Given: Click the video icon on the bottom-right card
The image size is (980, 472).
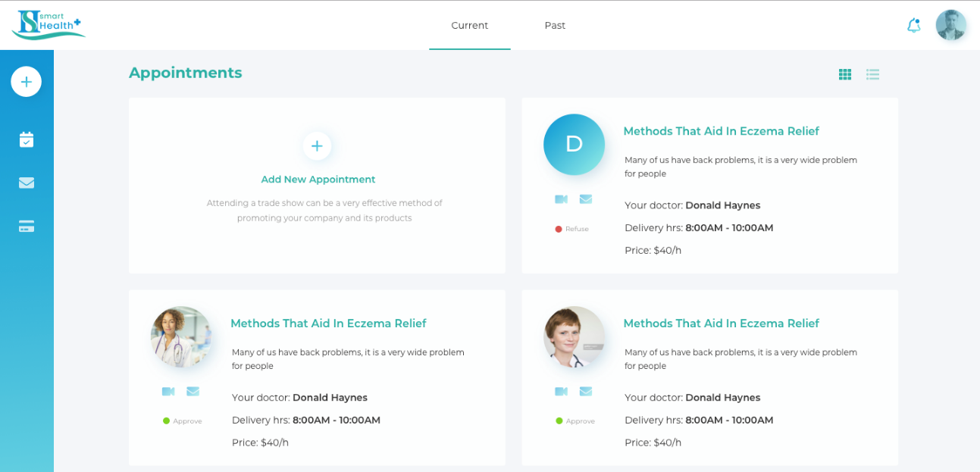Looking at the screenshot, I should pyautogui.click(x=561, y=391).
